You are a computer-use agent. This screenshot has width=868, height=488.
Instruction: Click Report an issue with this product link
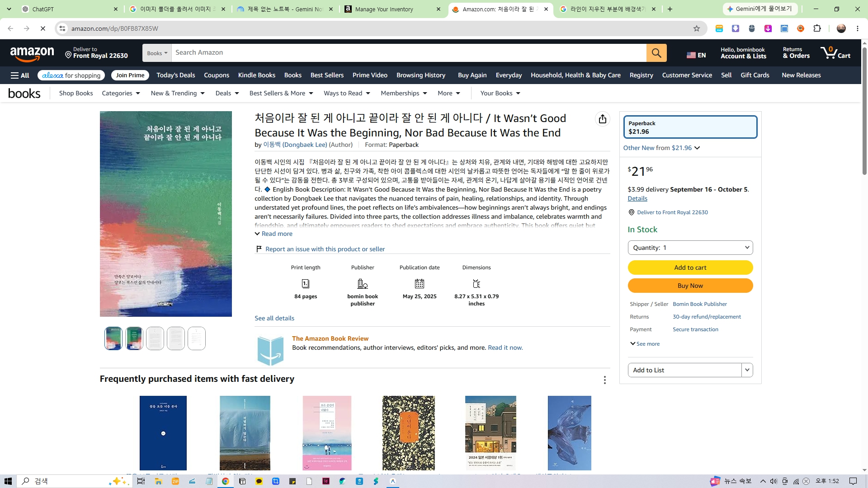pyautogui.click(x=325, y=249)
